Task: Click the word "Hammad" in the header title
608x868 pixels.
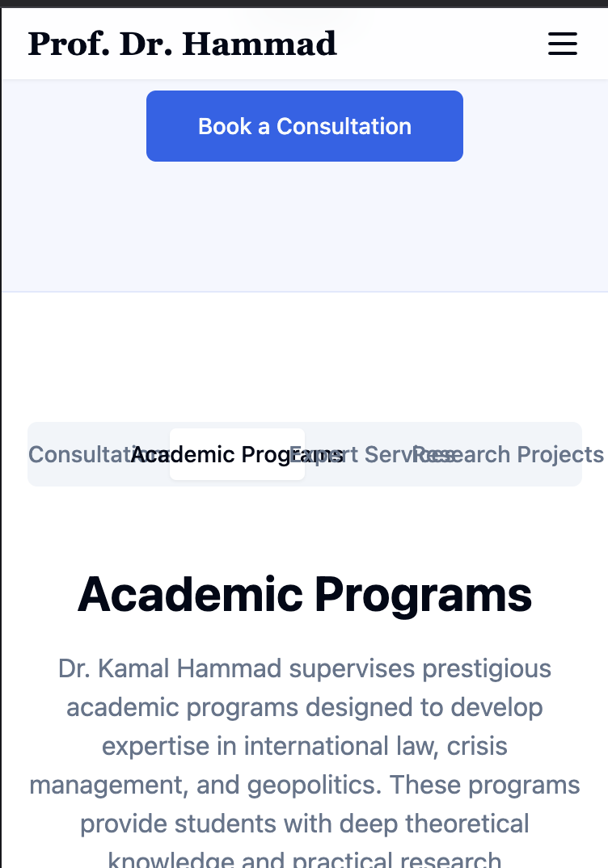Action: point(260,44)
